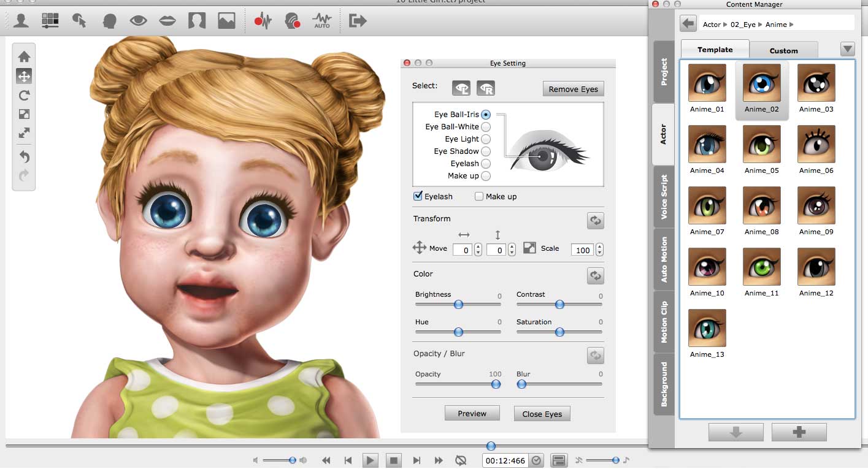Screen dimensions: 868x469
Task: Select the face fitting pointer tool
Action: (x=79, y=21)
